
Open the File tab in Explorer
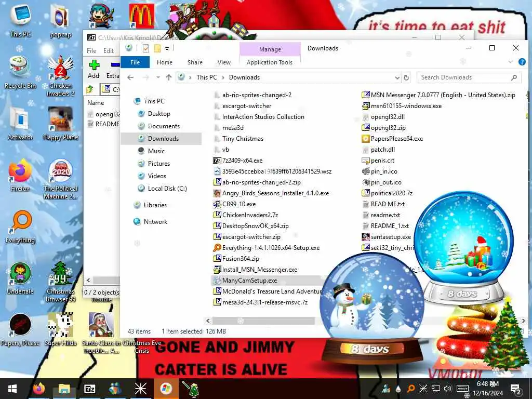tap(135, 62)
